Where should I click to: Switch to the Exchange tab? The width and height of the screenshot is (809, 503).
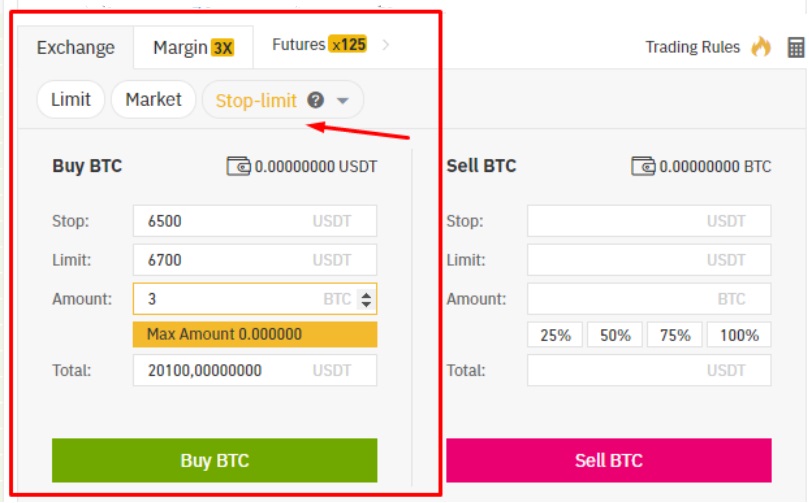(x=76, y=47)
